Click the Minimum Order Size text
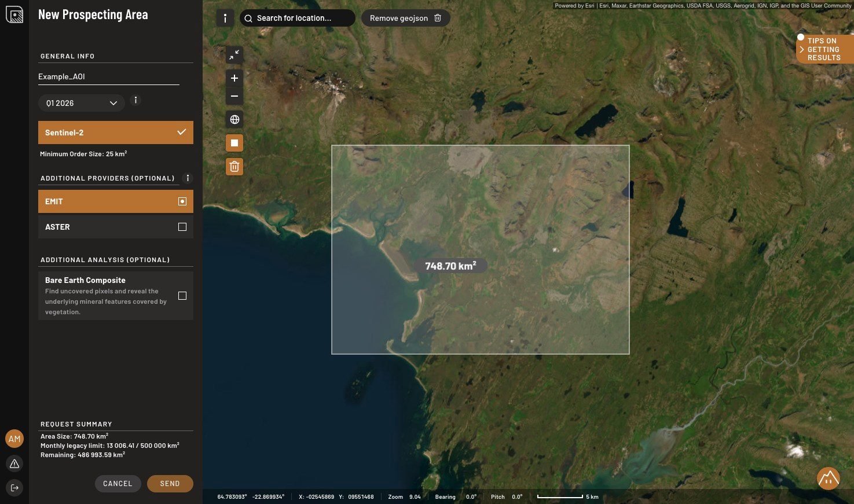Screen dimensions: 854x504 tap(83, 154)
